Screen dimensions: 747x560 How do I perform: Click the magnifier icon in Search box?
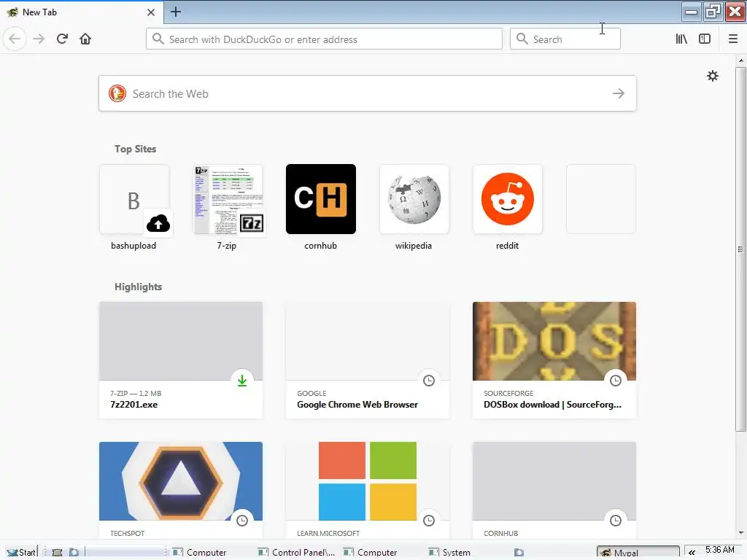[522, 39]
